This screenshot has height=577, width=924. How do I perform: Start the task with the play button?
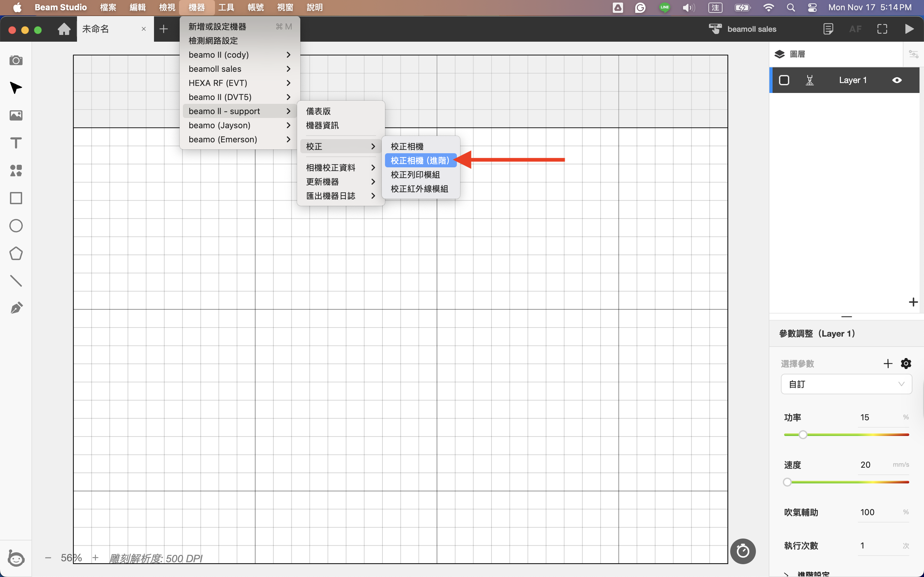pyautogui.click(x=909, y=29)
